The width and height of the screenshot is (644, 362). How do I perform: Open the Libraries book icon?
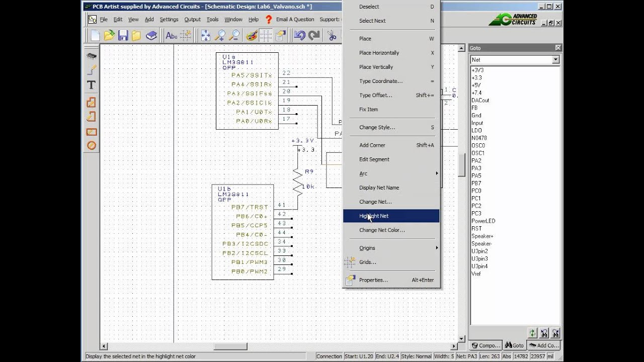151,35
